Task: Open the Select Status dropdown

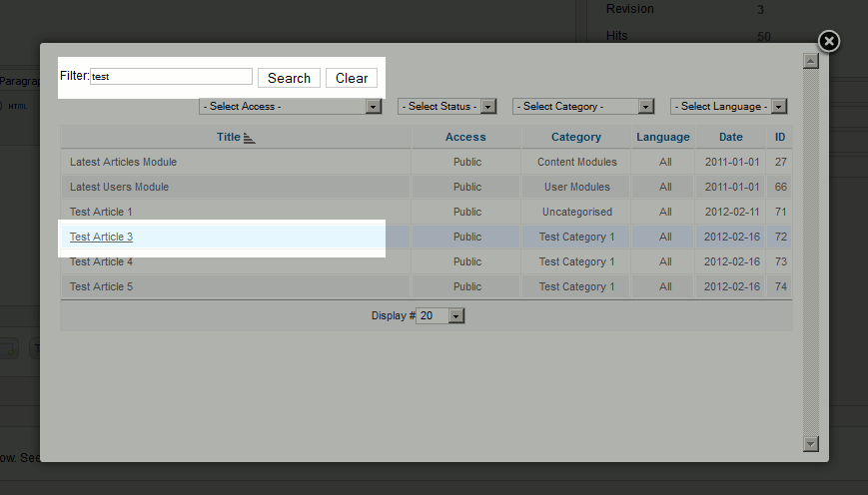Action: pyautogui.click(x=446, y=106)
